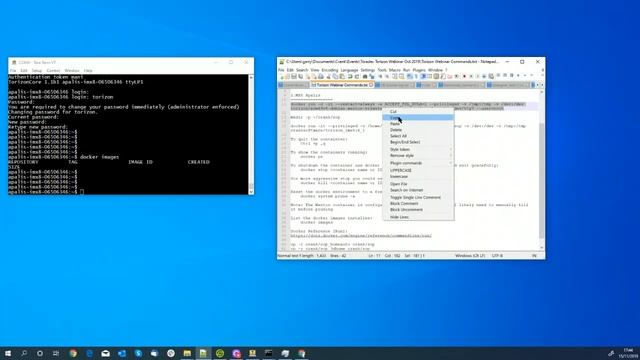Screen dimensions: 640x360
Task: Click Select All in the context menu
Action: click(x=418, y=136)
